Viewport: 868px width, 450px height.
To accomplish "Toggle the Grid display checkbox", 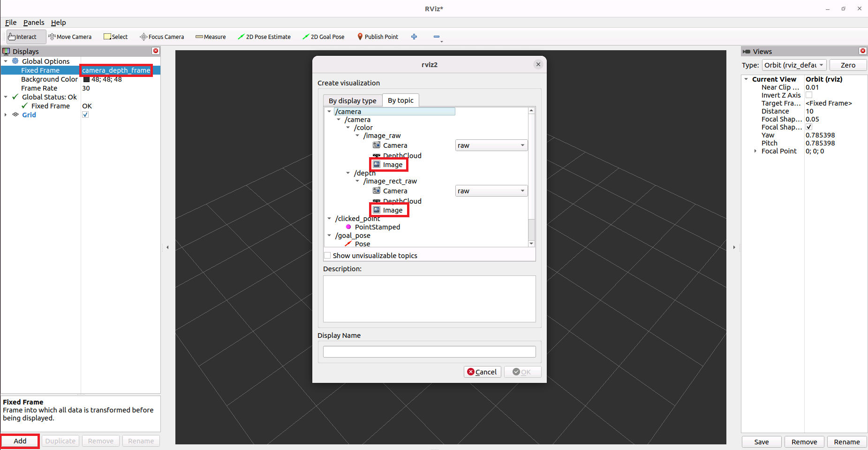I will tap(85, 115).
